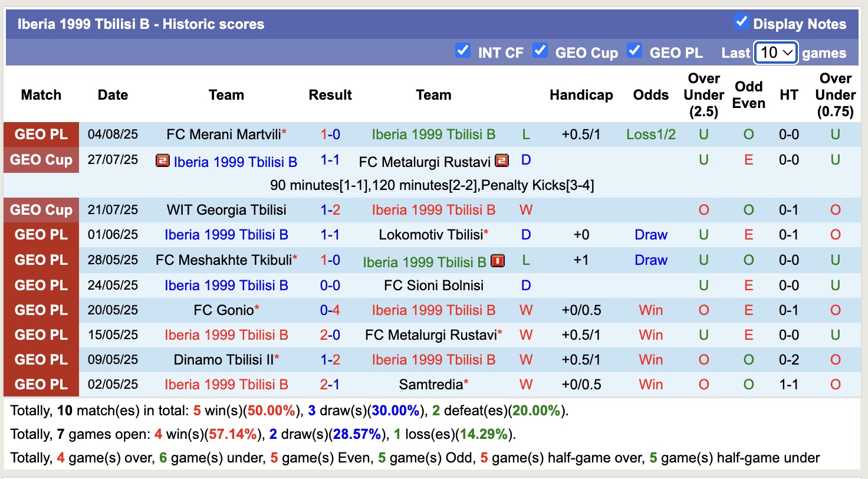Open the Samtredia team link
868x479 pixels.
click(x=434, y=384)
